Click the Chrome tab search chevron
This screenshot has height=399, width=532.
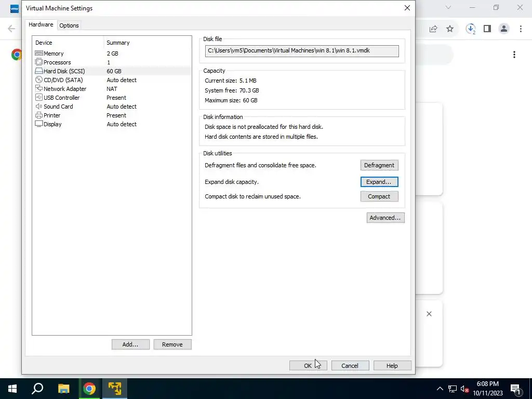pyautogui.click(x=448, y=7)
